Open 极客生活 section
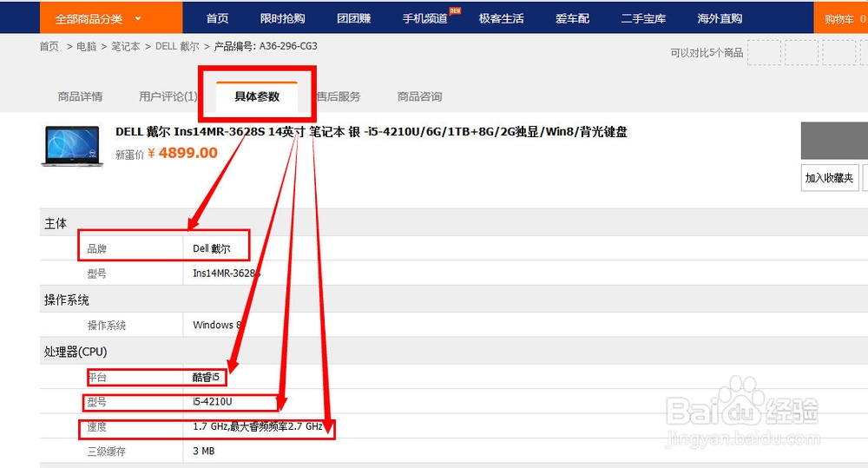This screenshot has width=868, height=468. point(501,19)
